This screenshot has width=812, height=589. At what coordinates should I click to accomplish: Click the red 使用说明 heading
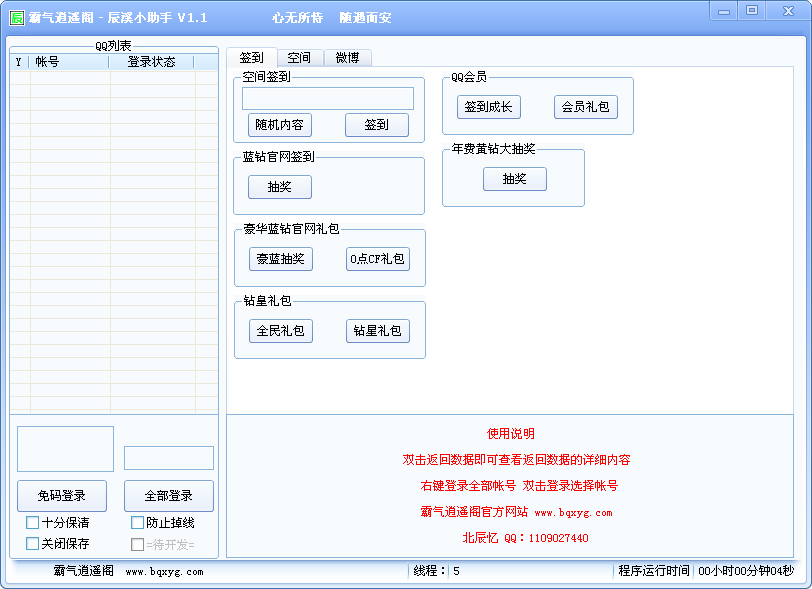pyautogui.click(x=511, y=434)
